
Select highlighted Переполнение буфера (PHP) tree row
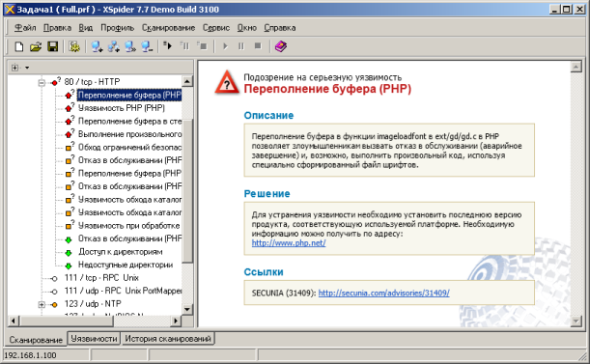(129, 95)
